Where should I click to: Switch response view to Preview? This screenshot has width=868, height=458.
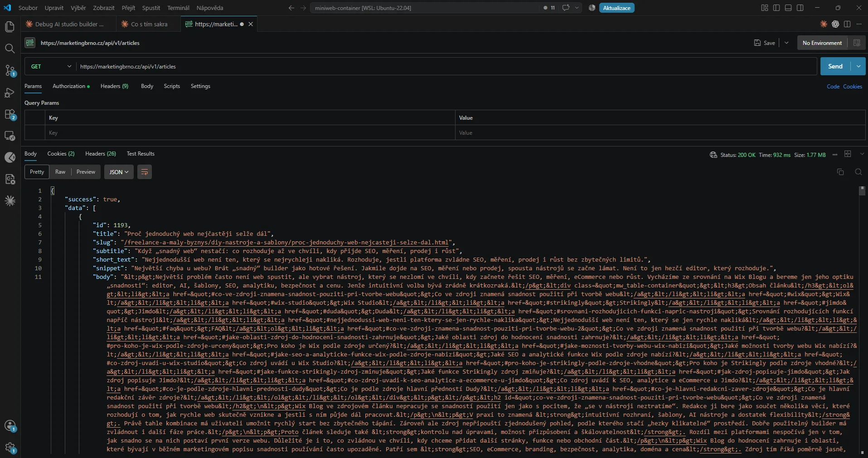coord(86,172)
